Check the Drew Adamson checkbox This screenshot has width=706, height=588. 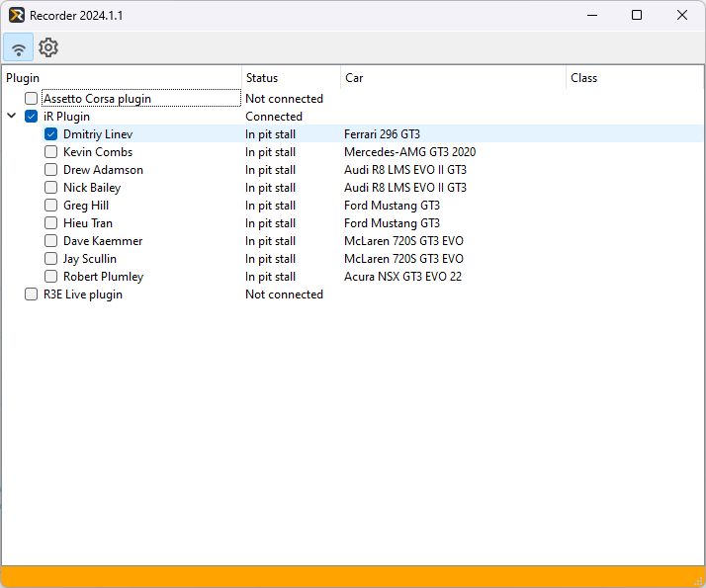[50, 170]
